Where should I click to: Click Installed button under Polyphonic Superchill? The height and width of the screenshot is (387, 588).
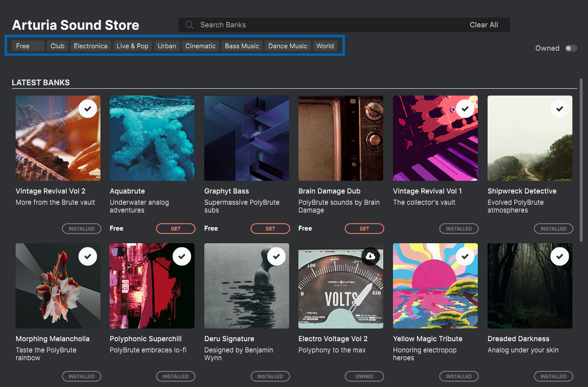pos(176,376)
